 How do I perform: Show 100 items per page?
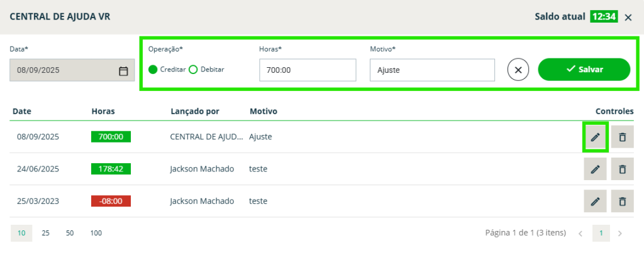pos(96,233)
